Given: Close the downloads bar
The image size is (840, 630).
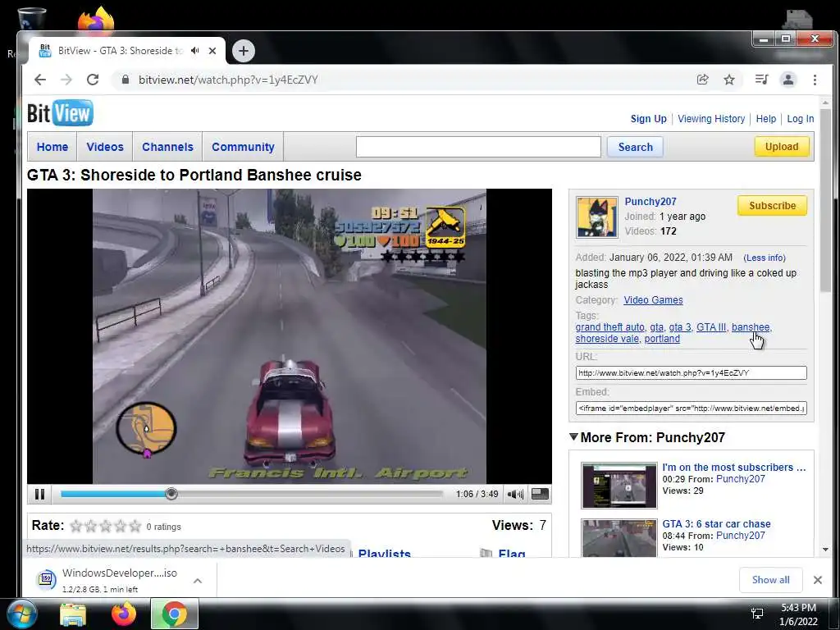Looking at the screenshot, I should click(x=818, y=580).
